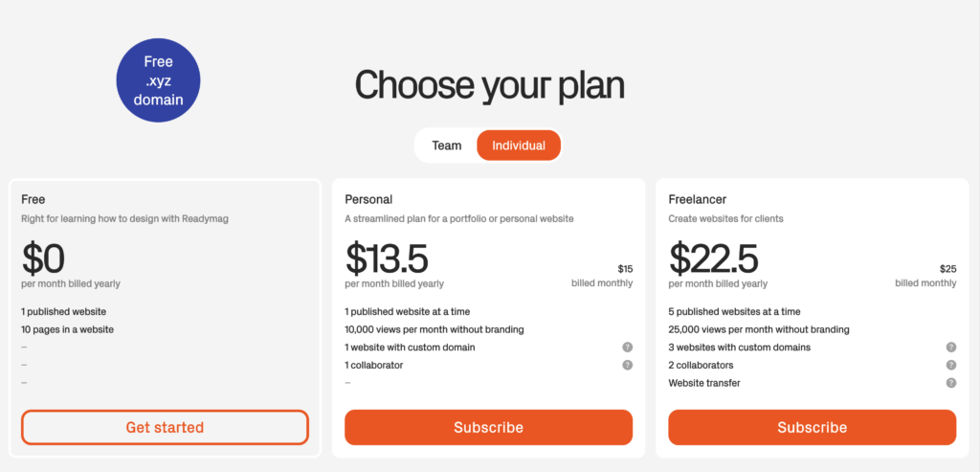The width and height of the screenshot is (980, 472).
Task: Switch pricing toggle to Team
Action: pos(447,146)
